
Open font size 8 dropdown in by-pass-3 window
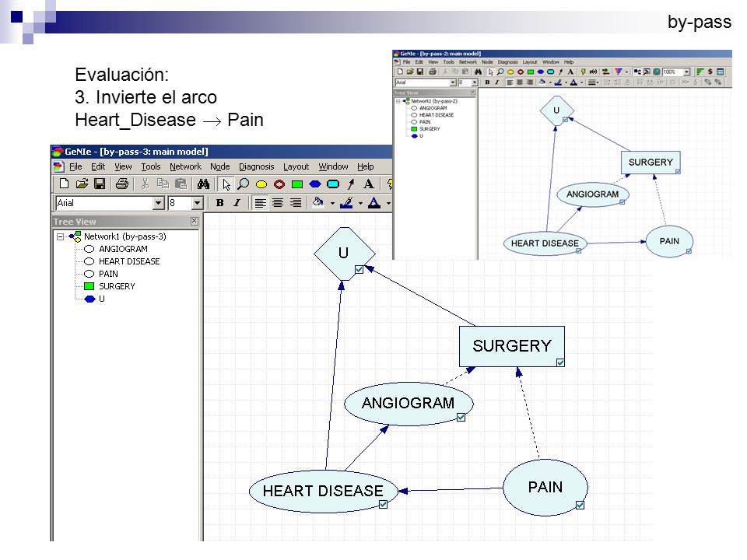[x=197, y=203]
